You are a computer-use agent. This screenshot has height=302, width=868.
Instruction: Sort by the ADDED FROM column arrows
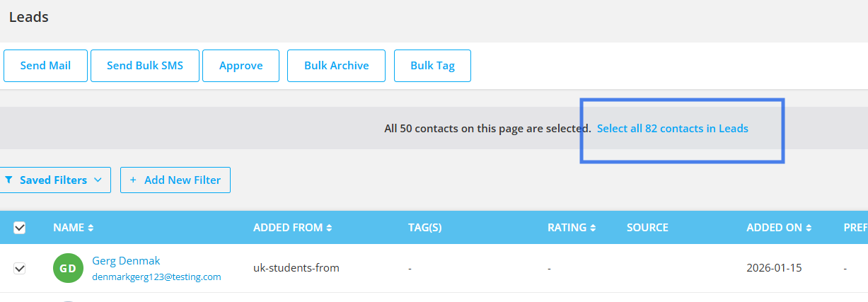coord(329,228)
